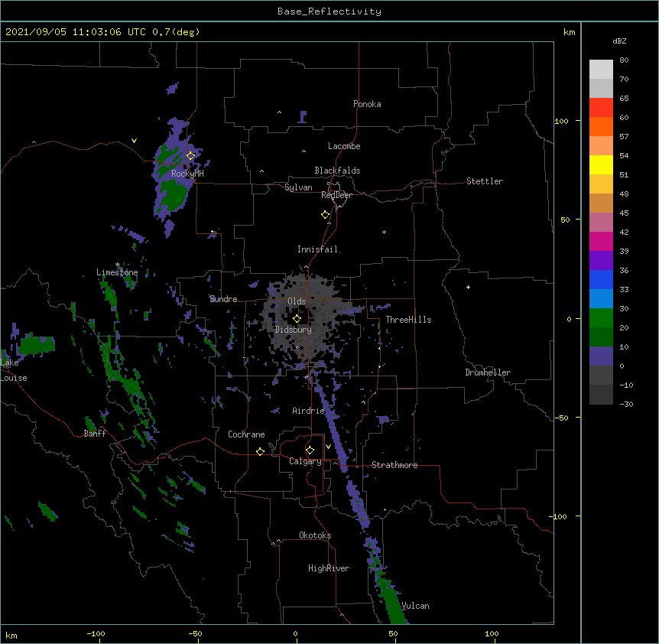
Task: Click the yellow diamond marker above Calgary label
Action: (310, 450)
